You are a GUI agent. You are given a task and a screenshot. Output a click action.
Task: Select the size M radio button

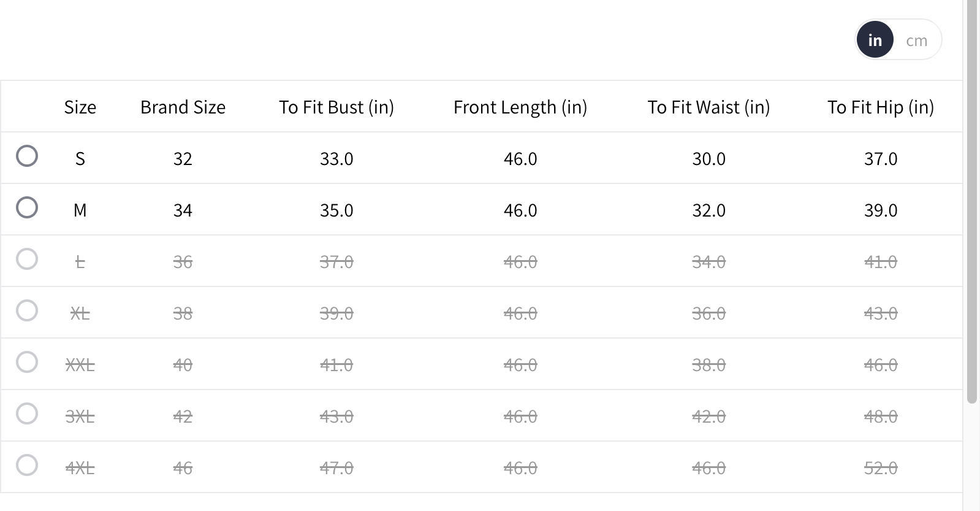tap(27, 207)
